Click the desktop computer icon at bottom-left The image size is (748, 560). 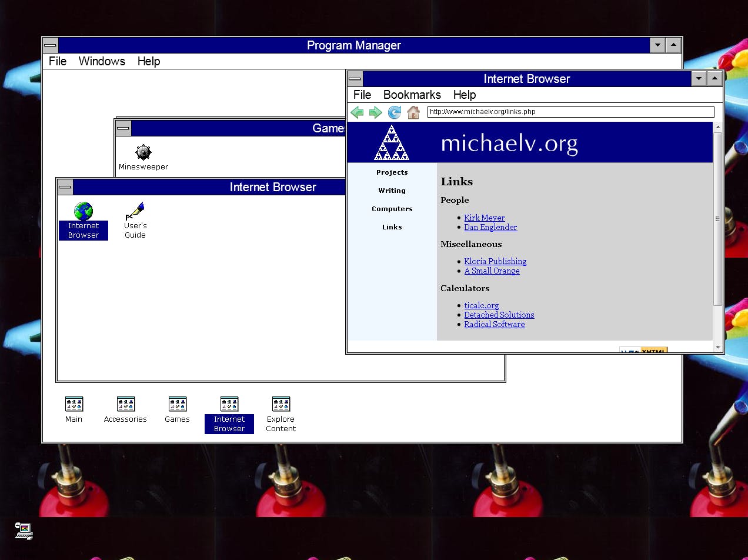[24, 531]
